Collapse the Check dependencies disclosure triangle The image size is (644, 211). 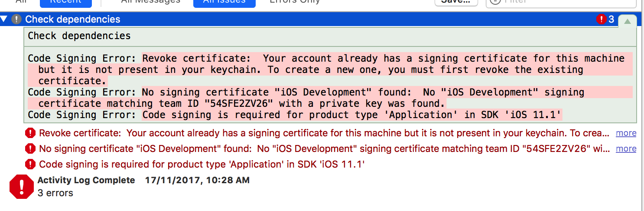(x=4, y=19)
